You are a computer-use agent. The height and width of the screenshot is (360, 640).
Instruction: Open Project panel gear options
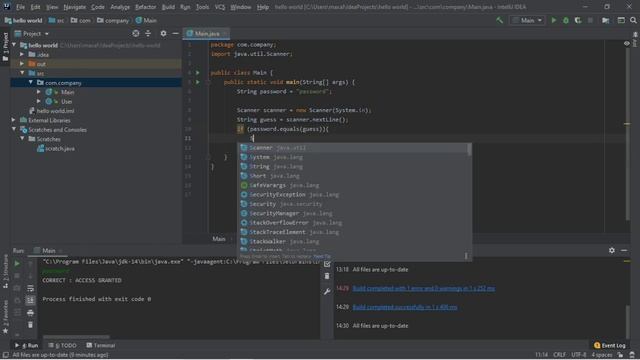click(163, 33)
